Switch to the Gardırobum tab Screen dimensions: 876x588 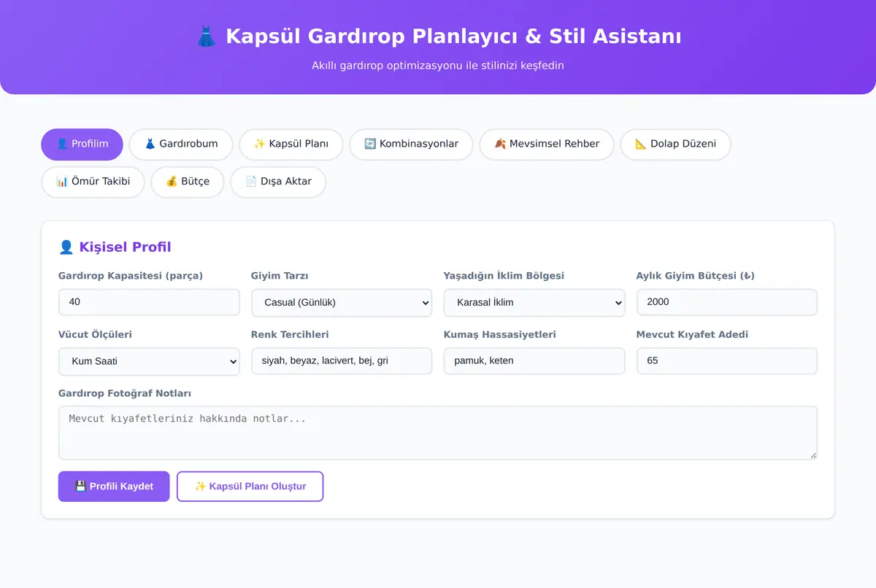pyautogui.click(x=181, y=144)
